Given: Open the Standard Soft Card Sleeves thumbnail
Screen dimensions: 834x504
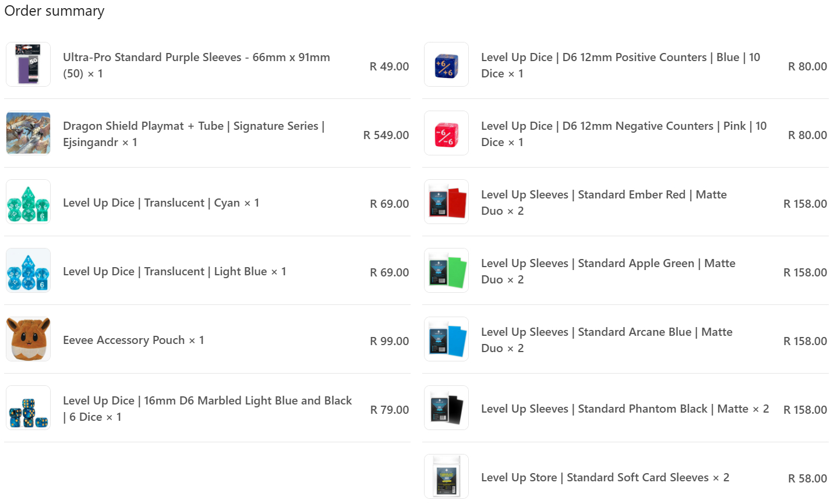Looking at the screenshot, I should 446,477.
